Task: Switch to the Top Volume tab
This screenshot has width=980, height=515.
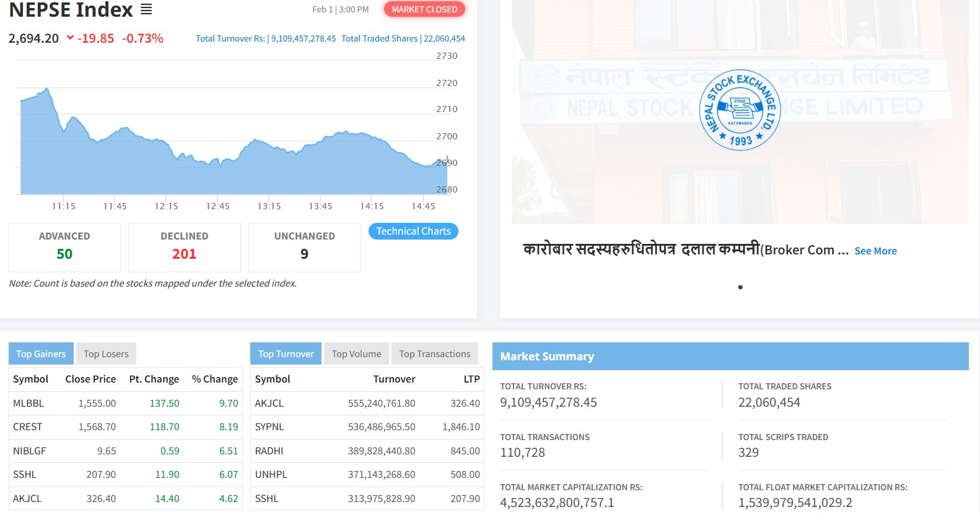Action: click(356, 353)
